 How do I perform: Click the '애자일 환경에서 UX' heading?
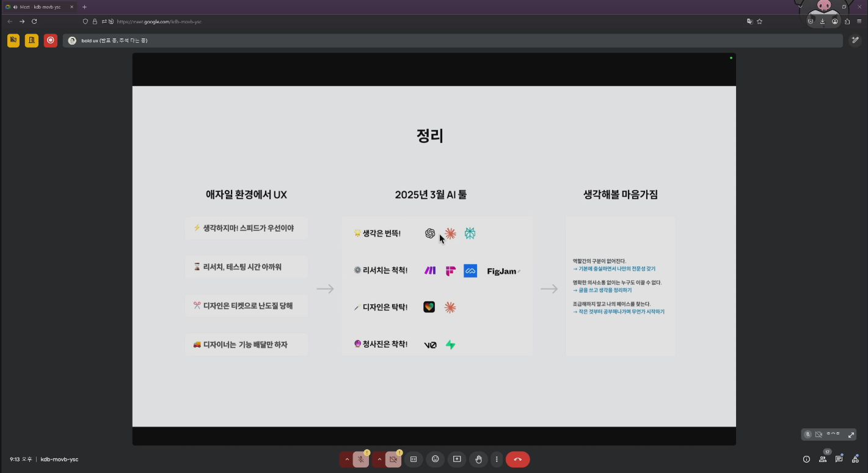[x=246, y=195]
